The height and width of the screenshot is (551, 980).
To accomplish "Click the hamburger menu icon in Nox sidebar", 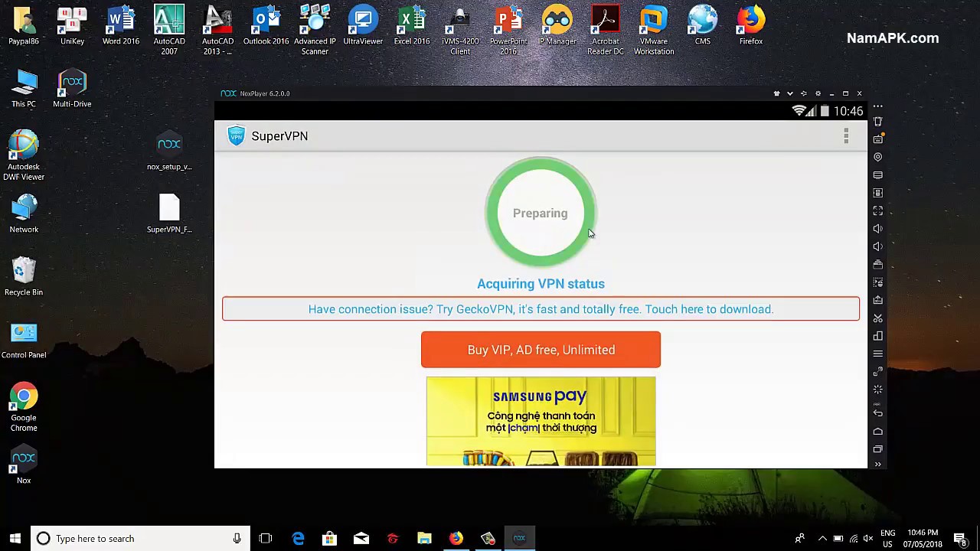I will (878, 354).
